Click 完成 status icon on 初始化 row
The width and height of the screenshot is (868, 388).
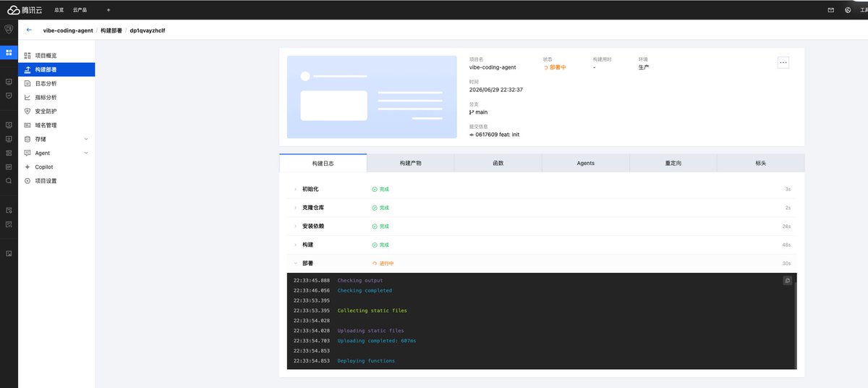pyautogui.click(x=374, y=189)
